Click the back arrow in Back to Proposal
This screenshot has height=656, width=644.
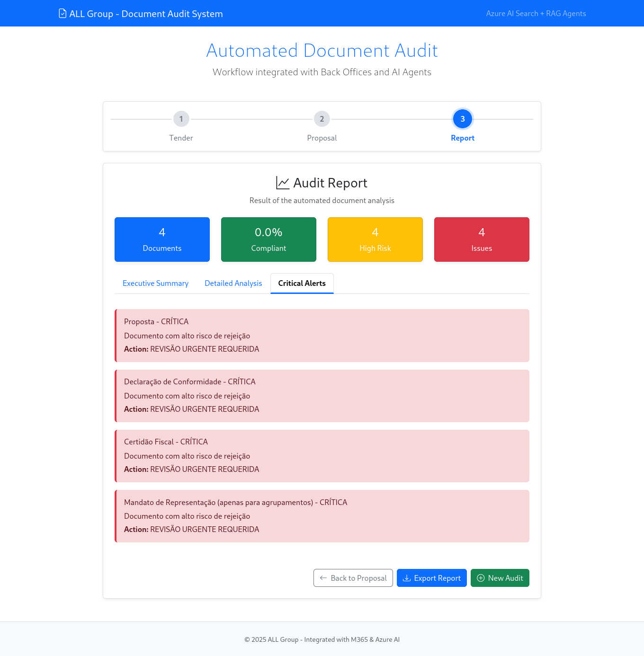[323, 578]
